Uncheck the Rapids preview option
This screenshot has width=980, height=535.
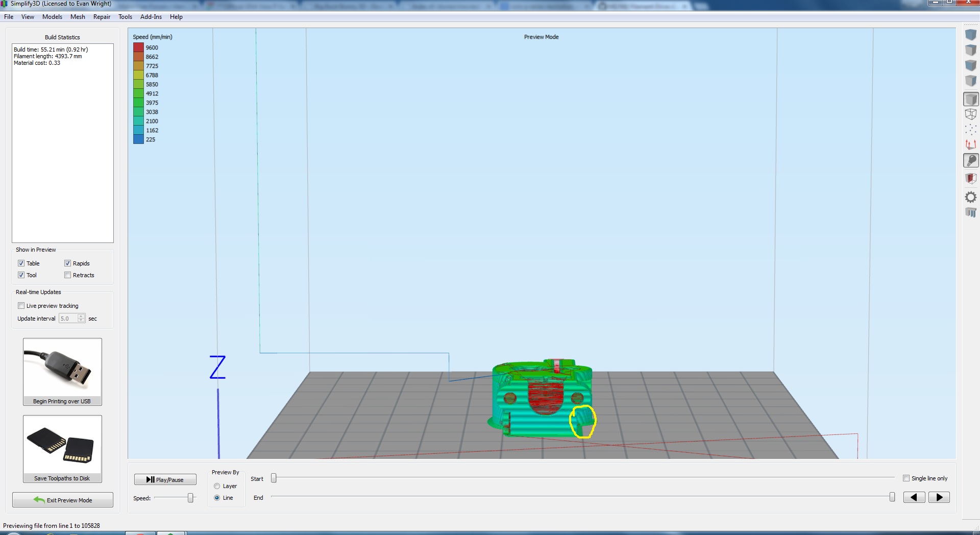[x=67, y=263]
